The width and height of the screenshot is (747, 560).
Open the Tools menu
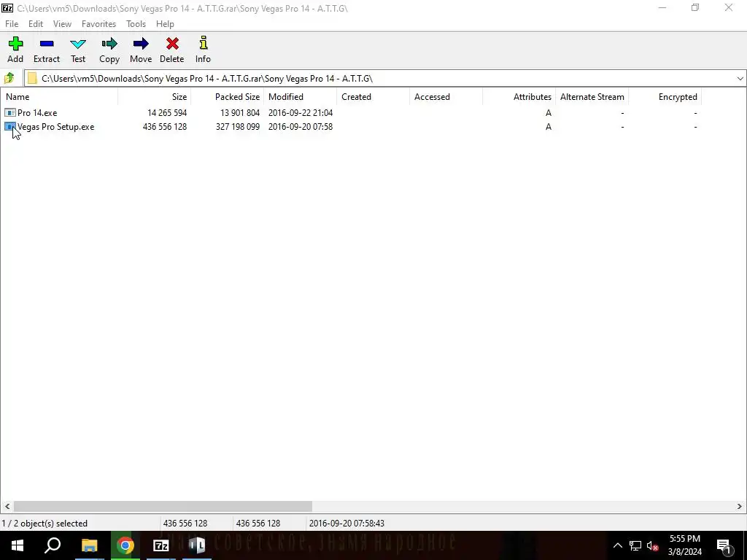coord(136,24)
